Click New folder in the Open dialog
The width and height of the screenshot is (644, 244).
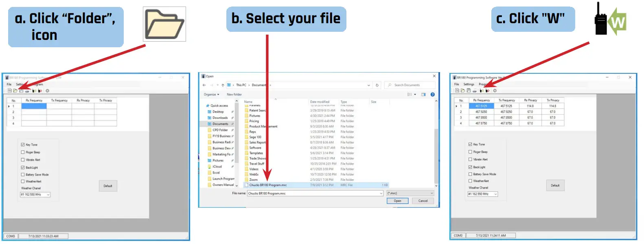[x=234, y=95]
